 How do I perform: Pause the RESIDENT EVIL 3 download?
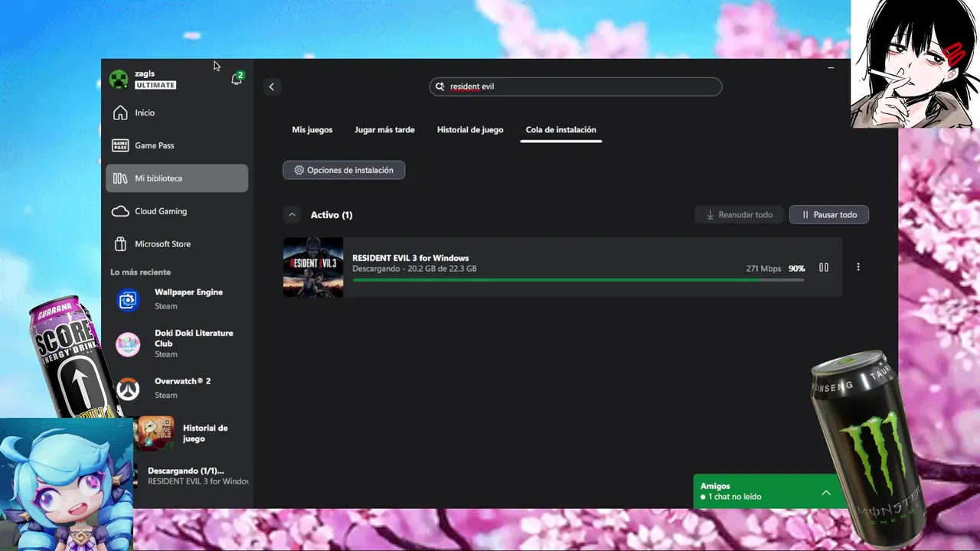[x=824, y=267]
